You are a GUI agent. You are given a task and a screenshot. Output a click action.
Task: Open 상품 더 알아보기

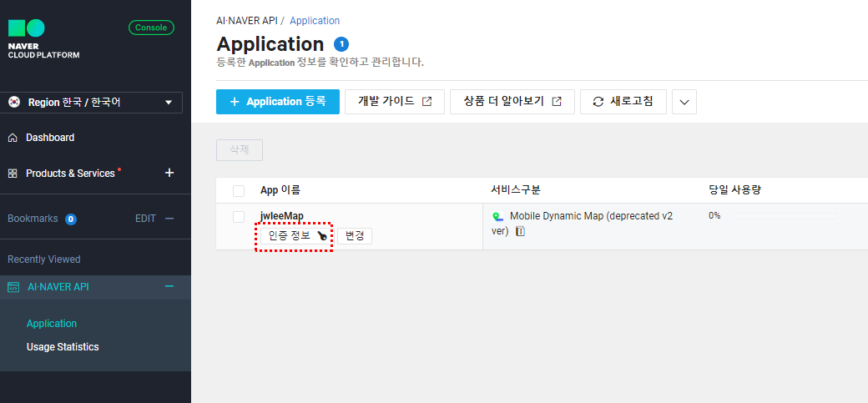512,102
